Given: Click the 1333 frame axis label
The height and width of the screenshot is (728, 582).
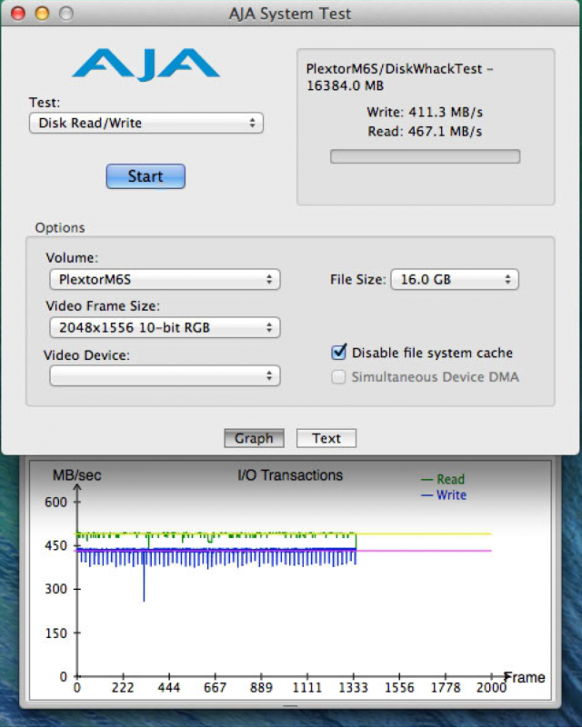Looking at the screenshot, I should click(353, 688).
